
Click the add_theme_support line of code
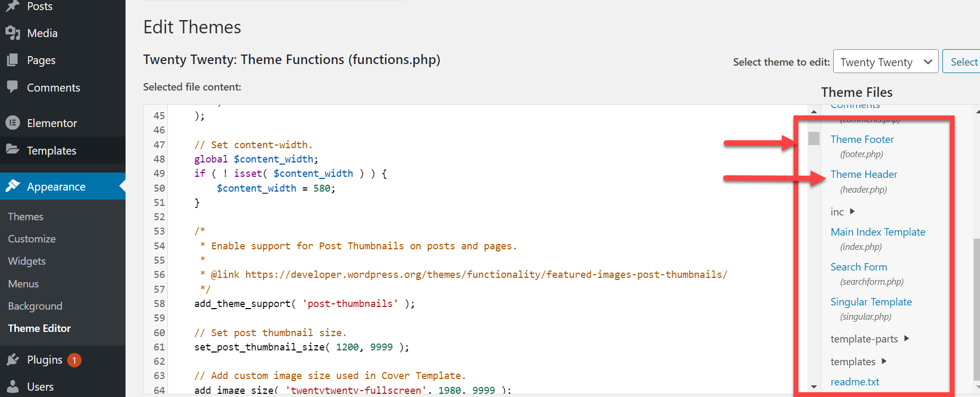click(305, 303)
